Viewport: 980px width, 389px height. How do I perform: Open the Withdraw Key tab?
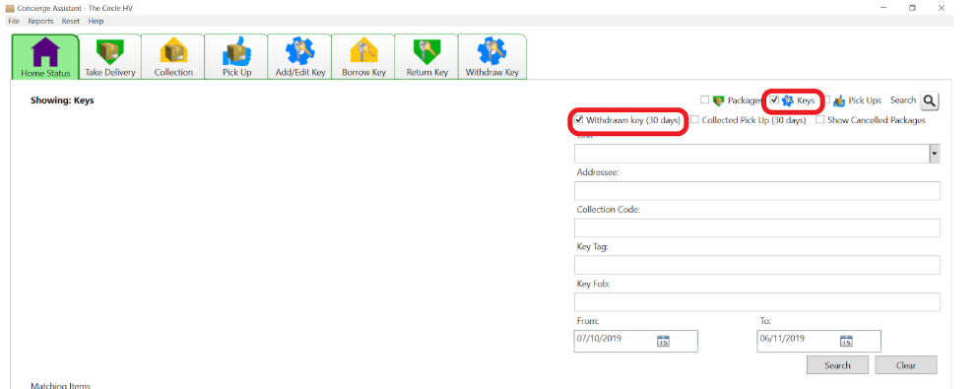coord(491,57)
